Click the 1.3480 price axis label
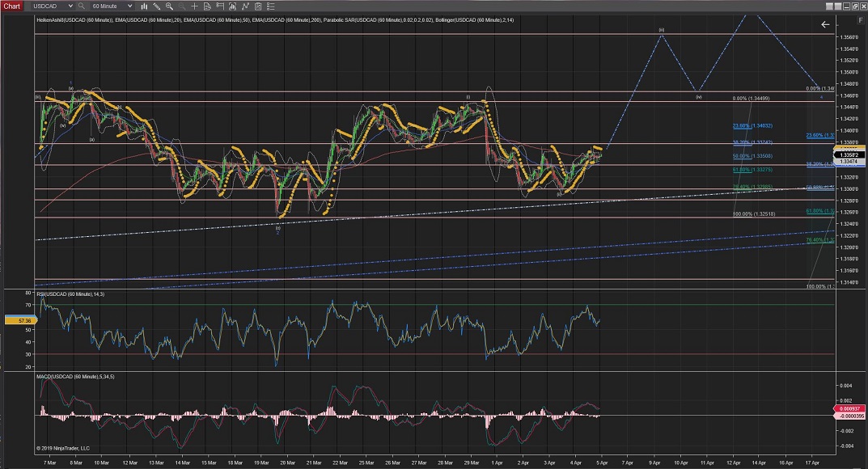Screen dimensions: 868x469 (849, 84)
